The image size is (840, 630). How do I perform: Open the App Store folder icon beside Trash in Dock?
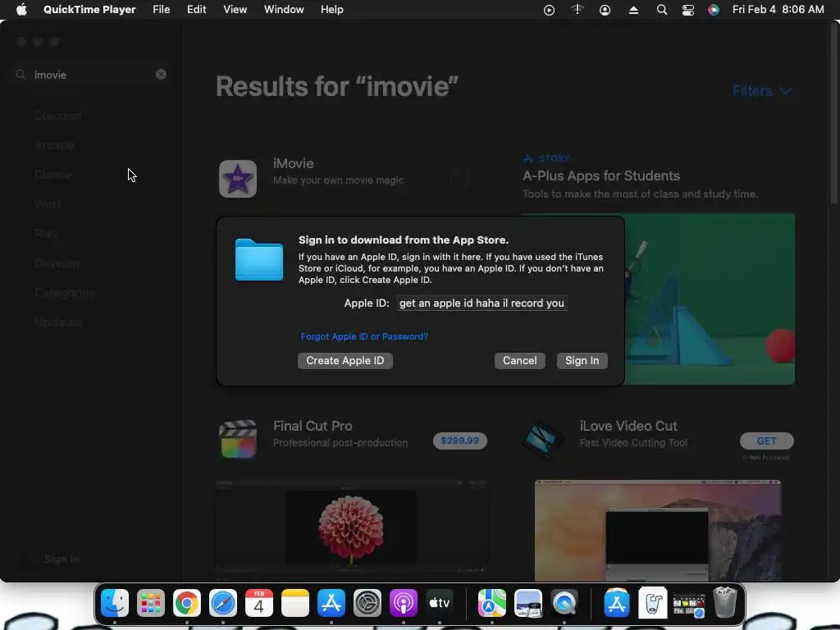[x=617, y=603]
